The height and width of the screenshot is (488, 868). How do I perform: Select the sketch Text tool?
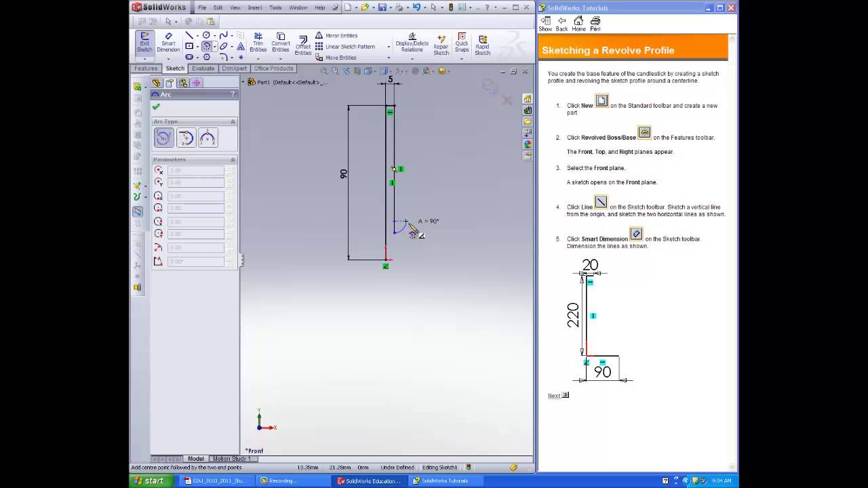click(x=241, y=46)
